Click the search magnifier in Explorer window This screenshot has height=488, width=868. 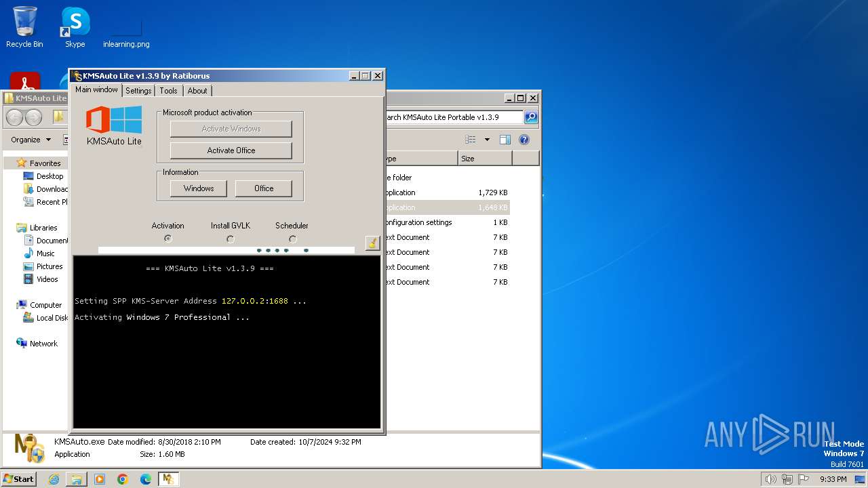[531, 117]
